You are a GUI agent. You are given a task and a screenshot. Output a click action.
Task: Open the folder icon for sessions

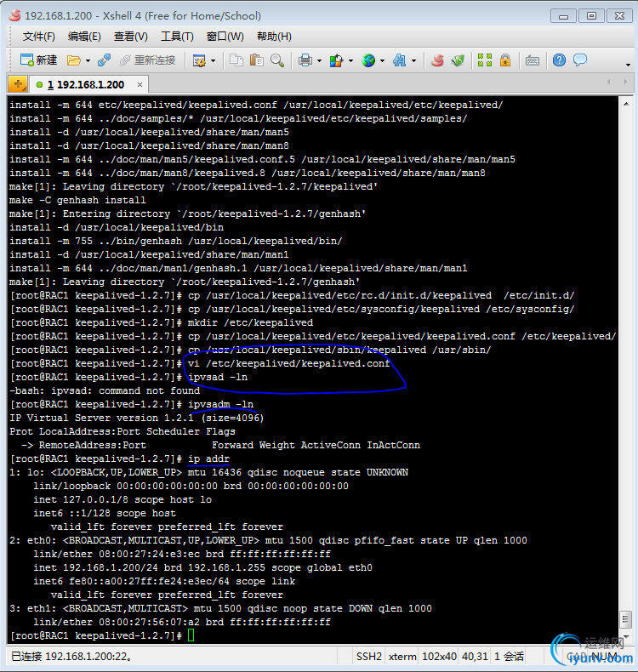point(74,60)
